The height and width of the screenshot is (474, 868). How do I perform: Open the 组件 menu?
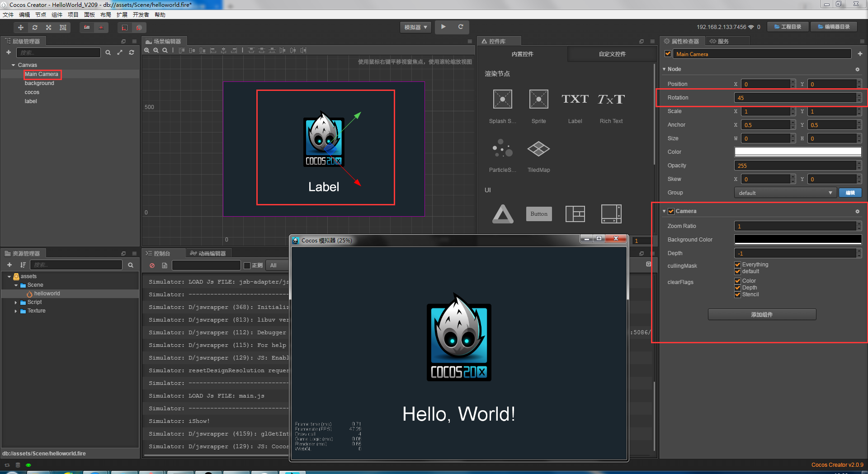(x=57, y=15)
